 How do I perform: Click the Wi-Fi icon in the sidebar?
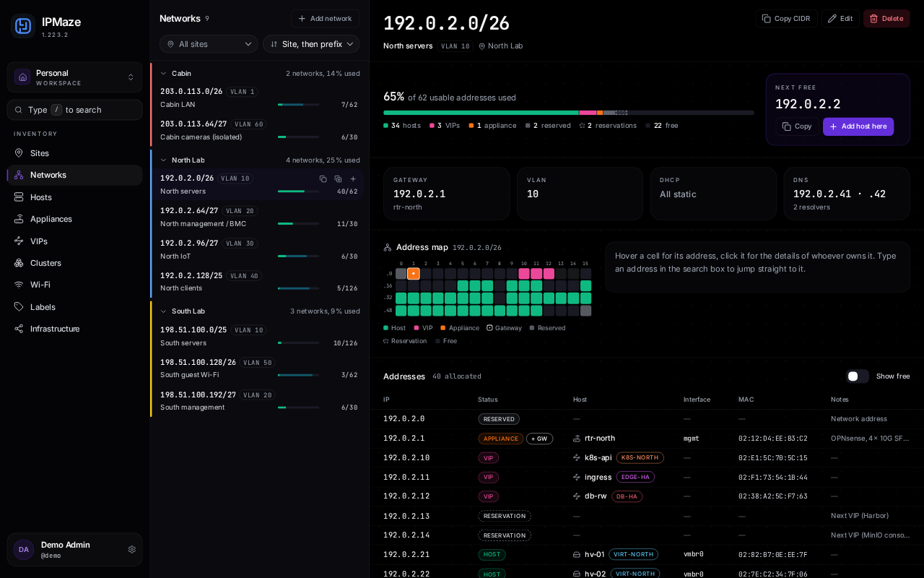19,285
